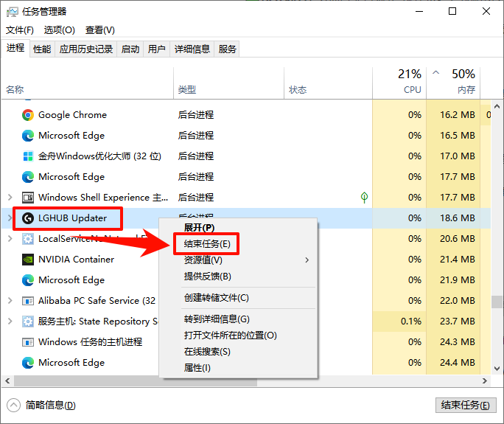Click the Microsoft Edge icon with 24.4 MB

tap(28, 363)
